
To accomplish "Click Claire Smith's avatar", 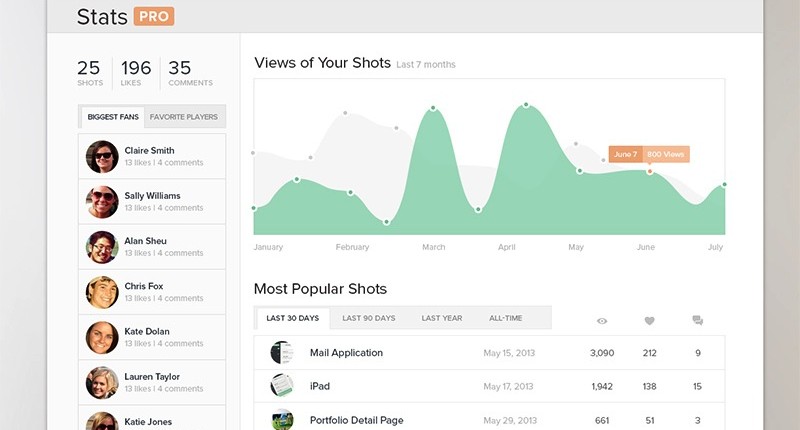I will pyautogui.click(x=102, y=157).
